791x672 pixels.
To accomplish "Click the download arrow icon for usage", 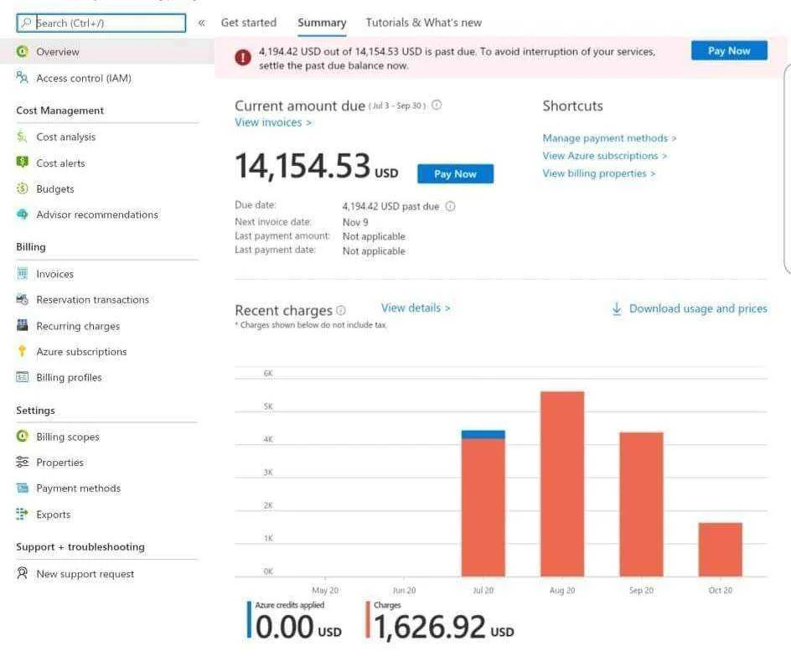I will point(617,308).
